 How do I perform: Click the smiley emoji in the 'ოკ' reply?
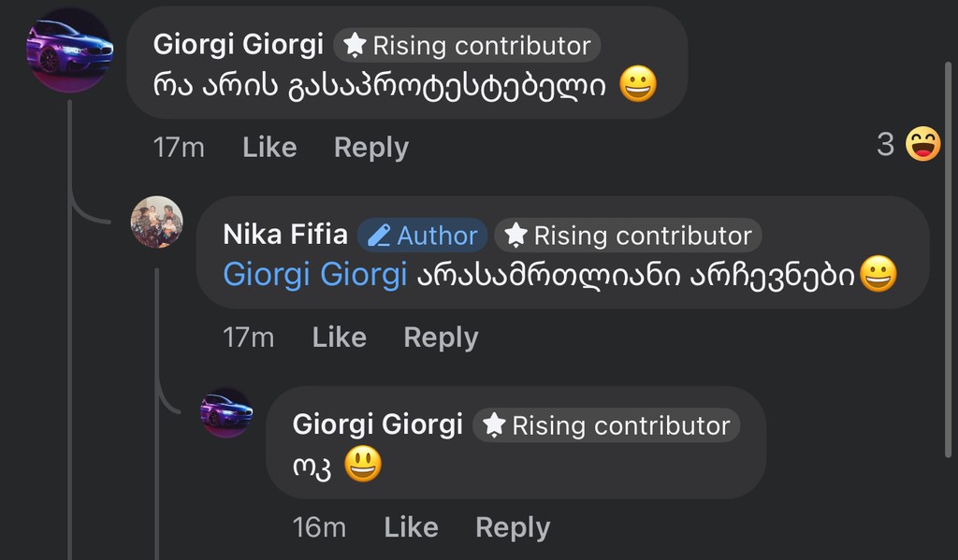[x=363, y=465]
